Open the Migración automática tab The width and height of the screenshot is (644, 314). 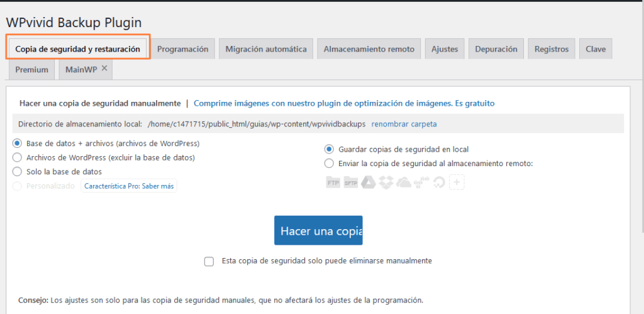[x=266, y=49]
